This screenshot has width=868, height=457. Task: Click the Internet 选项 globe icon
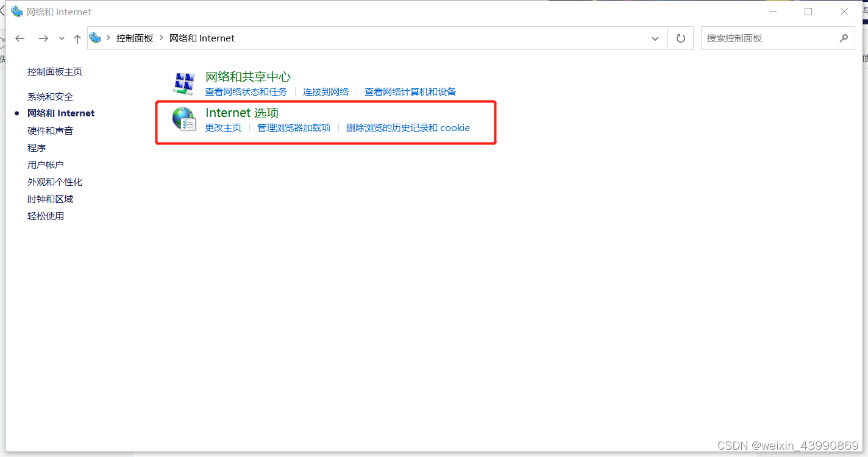183,119
